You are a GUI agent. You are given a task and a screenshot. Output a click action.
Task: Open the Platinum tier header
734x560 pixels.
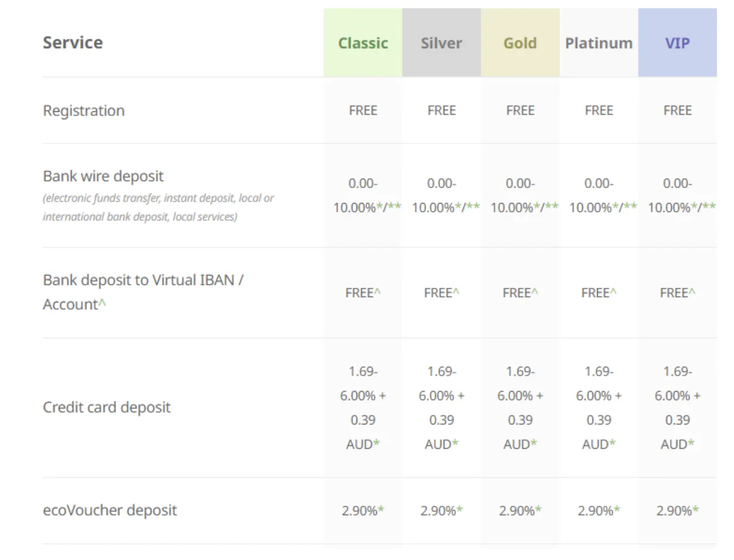pyautogui.click(x=598, y=43)
